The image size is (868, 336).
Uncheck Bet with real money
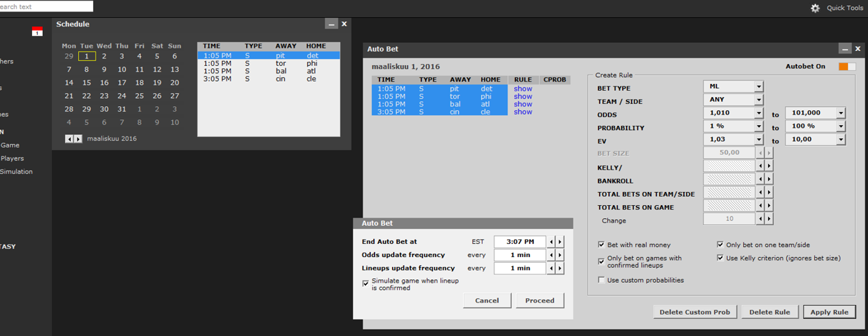601,245
